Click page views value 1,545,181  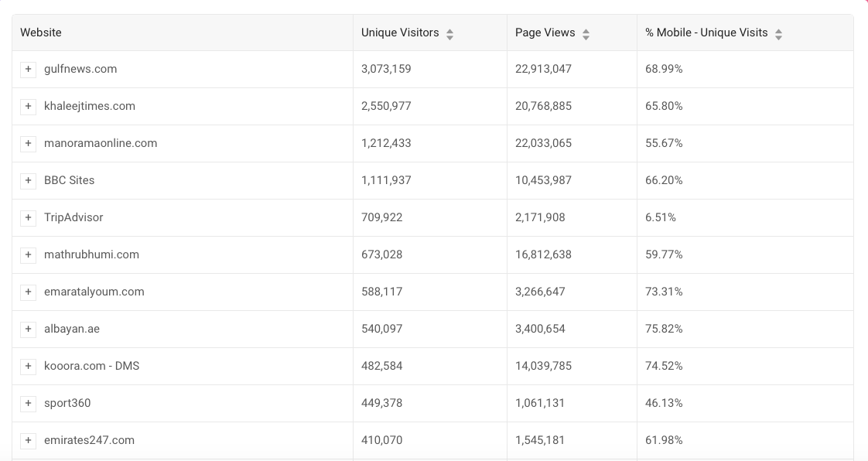pos(540,440)
